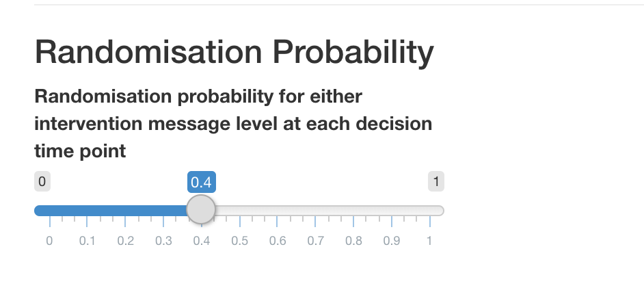This screenshot has width=644, height=301.
Task: Click the horizontal divider line at top
Action: tap(338, 5)
